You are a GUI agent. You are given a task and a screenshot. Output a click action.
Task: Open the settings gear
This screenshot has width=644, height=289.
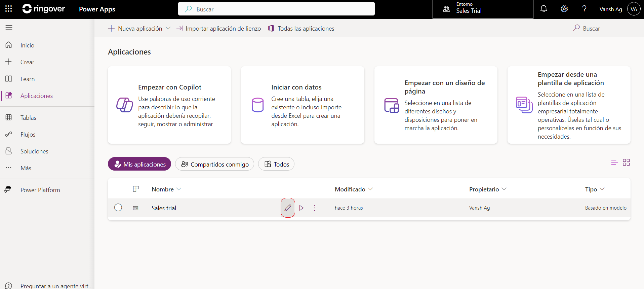(x=564, y=9)
